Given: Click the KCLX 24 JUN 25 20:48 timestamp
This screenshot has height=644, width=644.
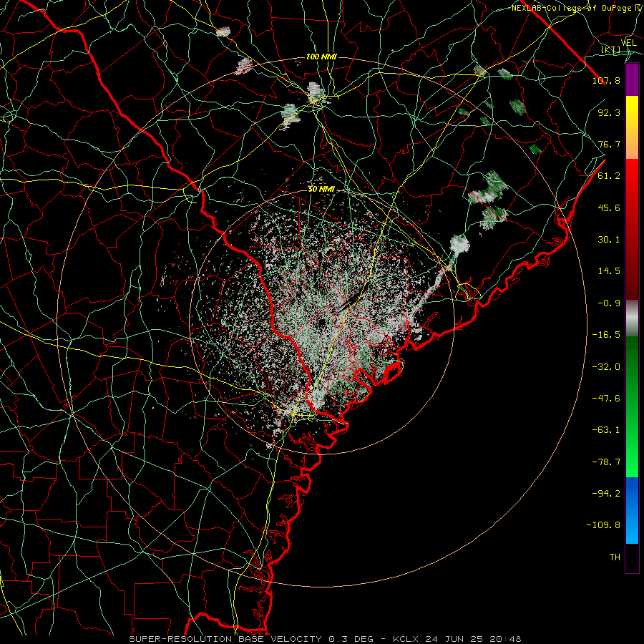Looking at the screenshot, I should click(457, 639).
